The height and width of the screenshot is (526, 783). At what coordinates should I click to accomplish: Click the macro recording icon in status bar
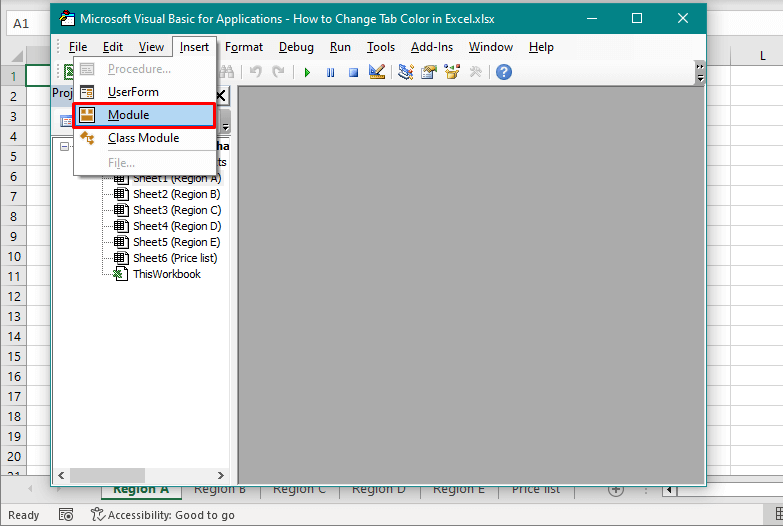point(66,515)
